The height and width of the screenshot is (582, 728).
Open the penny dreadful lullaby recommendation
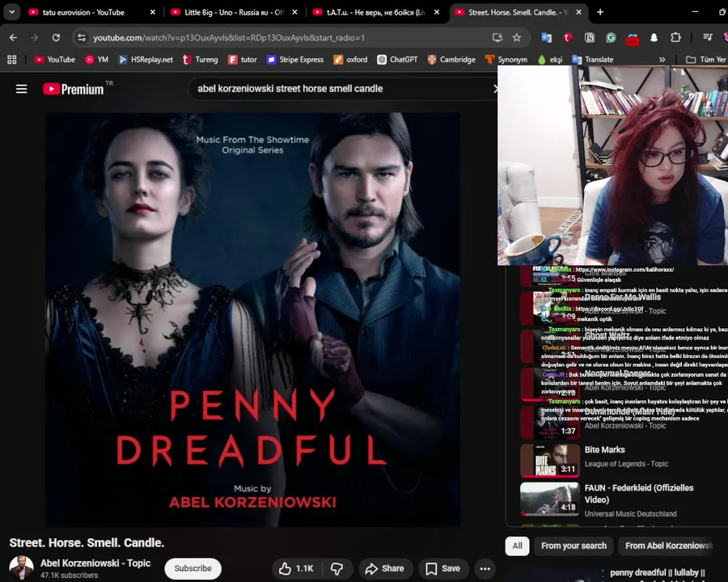coord(657,573)
